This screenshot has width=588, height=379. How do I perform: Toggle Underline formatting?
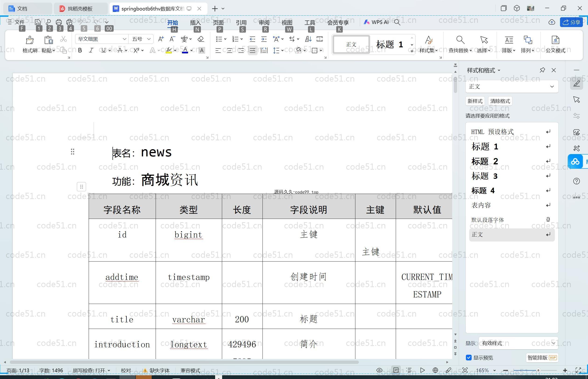[103, 50]
